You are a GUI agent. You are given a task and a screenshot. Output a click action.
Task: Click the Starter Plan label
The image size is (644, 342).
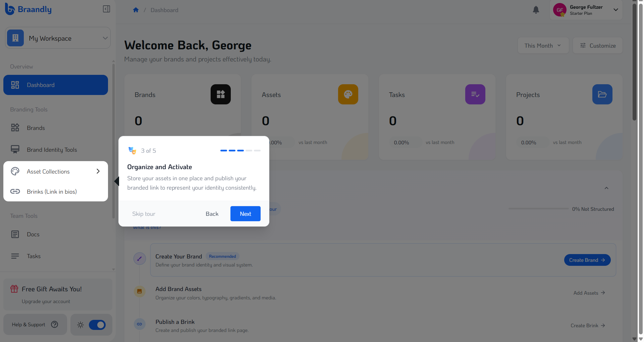click(x=581, y=13)
